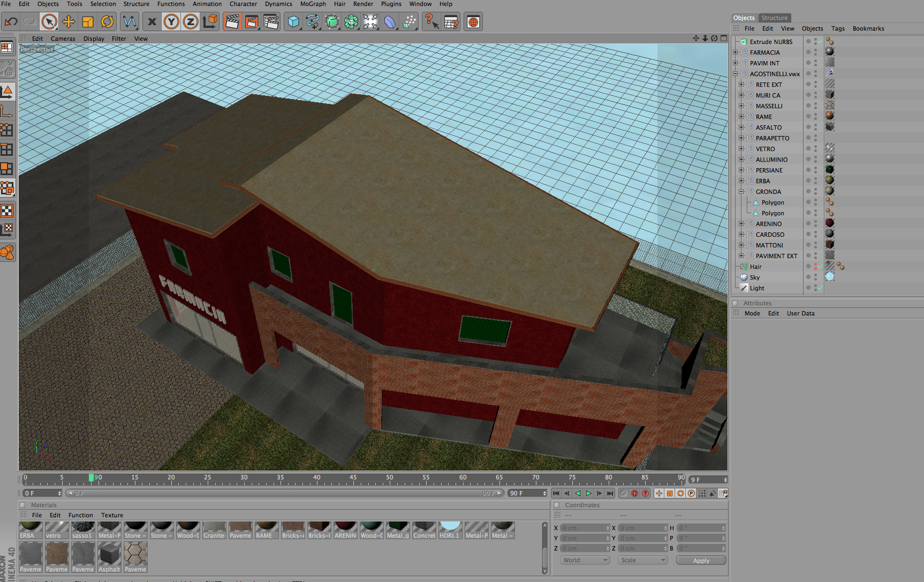Select the Move tool in top toolbar
924x582 pixels.
[69, 22]
